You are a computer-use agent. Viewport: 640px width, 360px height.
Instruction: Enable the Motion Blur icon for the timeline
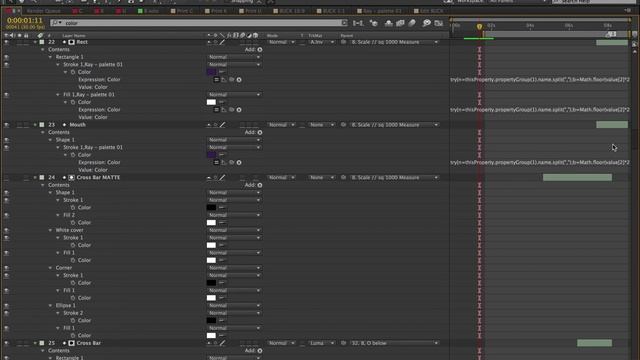[412, 23]
